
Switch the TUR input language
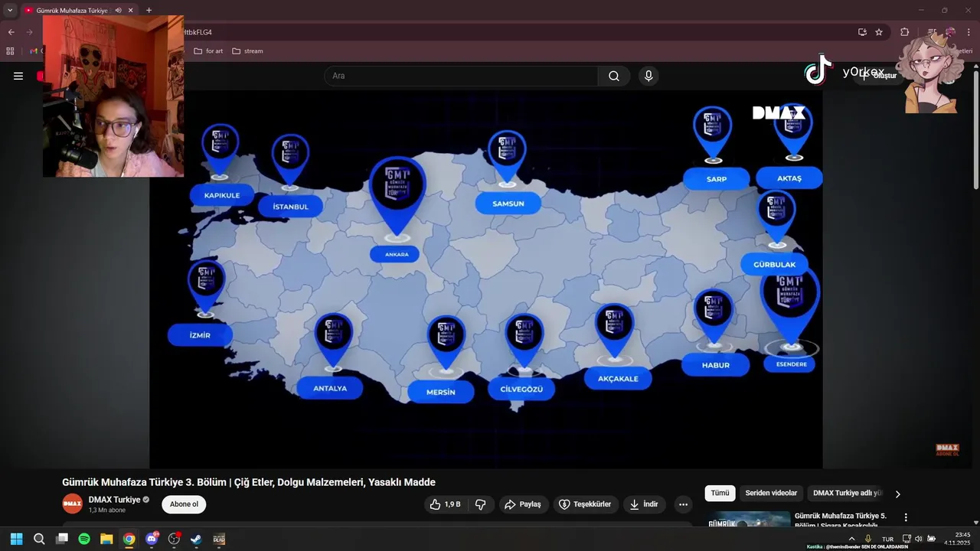pyautogui.click(x=888, y=539)
